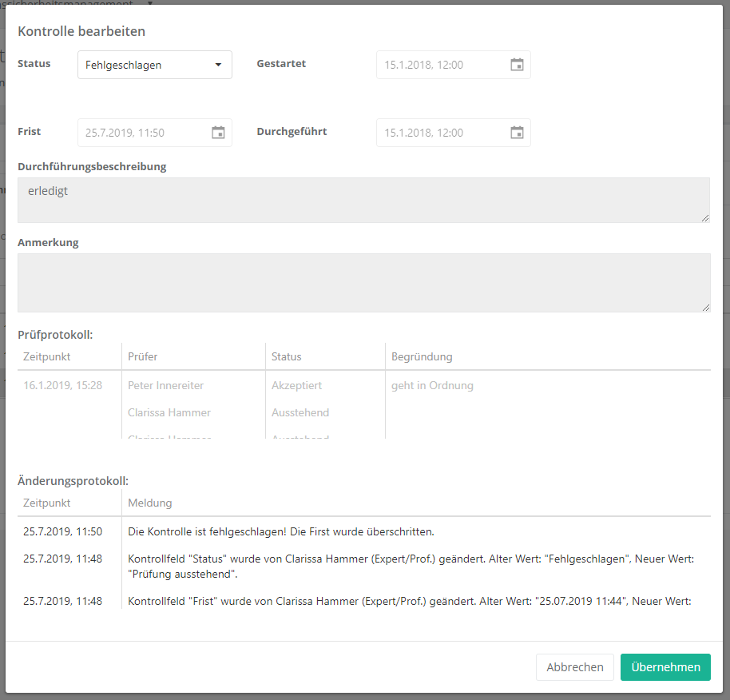Screen dimensions: 730x700
Task: Click the Frist date input field
Action: tap(141, 133)
